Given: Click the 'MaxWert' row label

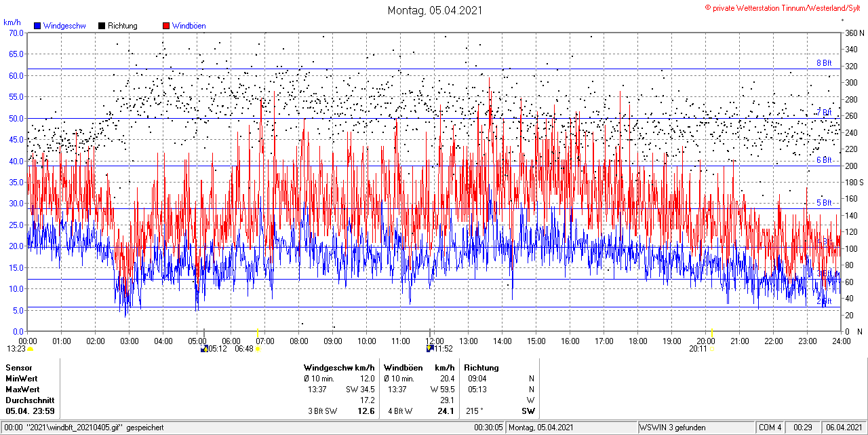Looking at the screenshot, I should (22, 390).
